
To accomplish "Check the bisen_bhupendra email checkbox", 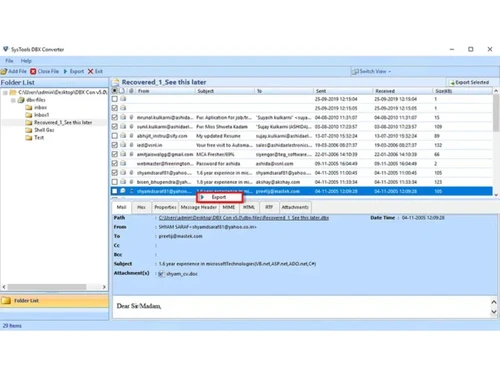I will 115,182.
